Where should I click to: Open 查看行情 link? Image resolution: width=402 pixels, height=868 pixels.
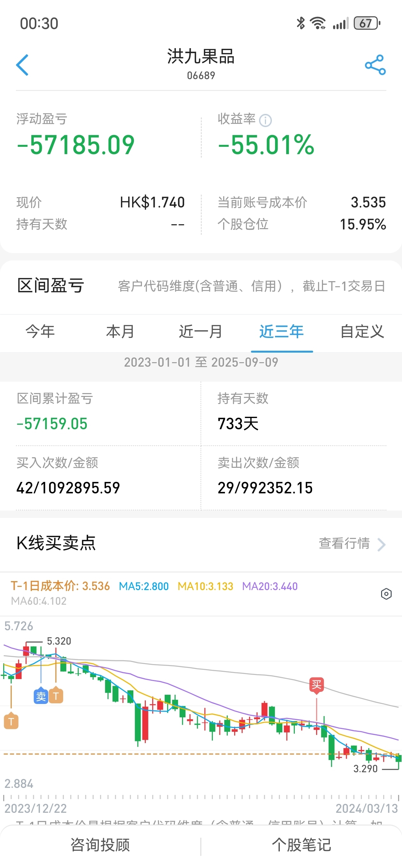(344, 543)
